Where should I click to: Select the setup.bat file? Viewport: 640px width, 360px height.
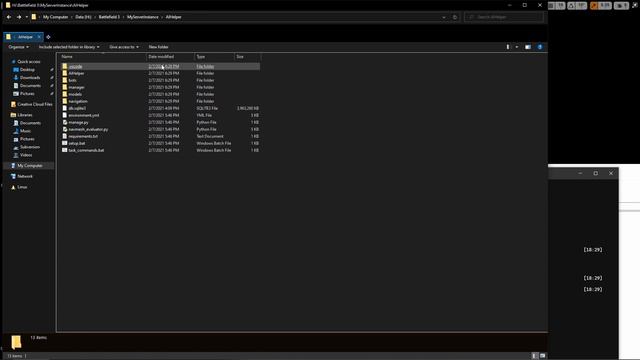coord(77,143)
